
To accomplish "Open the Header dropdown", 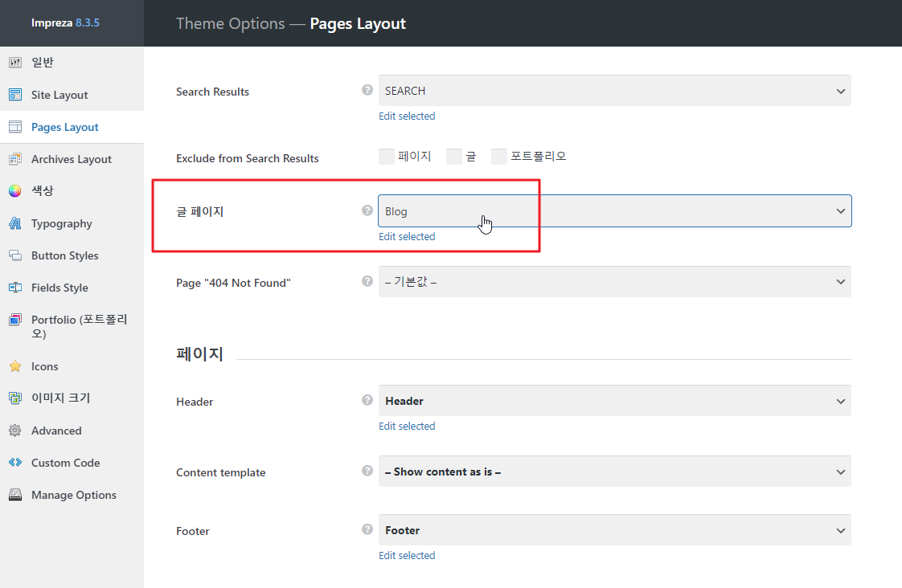I will tap(614, 401).
